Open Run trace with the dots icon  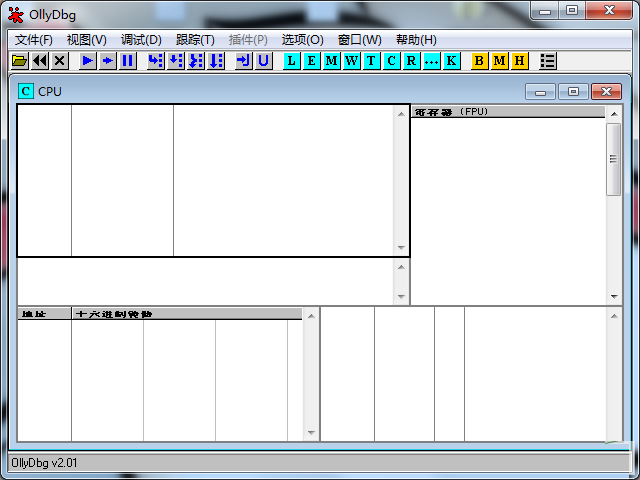[x=431, y=61]
